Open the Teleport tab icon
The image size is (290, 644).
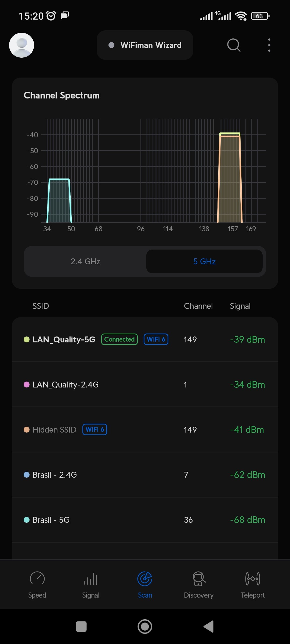point(252,579)
